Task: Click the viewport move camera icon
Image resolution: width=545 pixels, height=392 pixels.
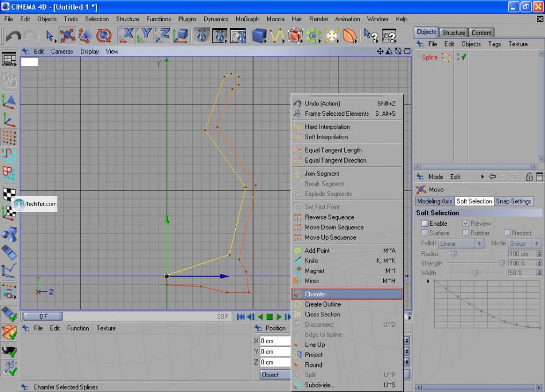Action: 380,52
